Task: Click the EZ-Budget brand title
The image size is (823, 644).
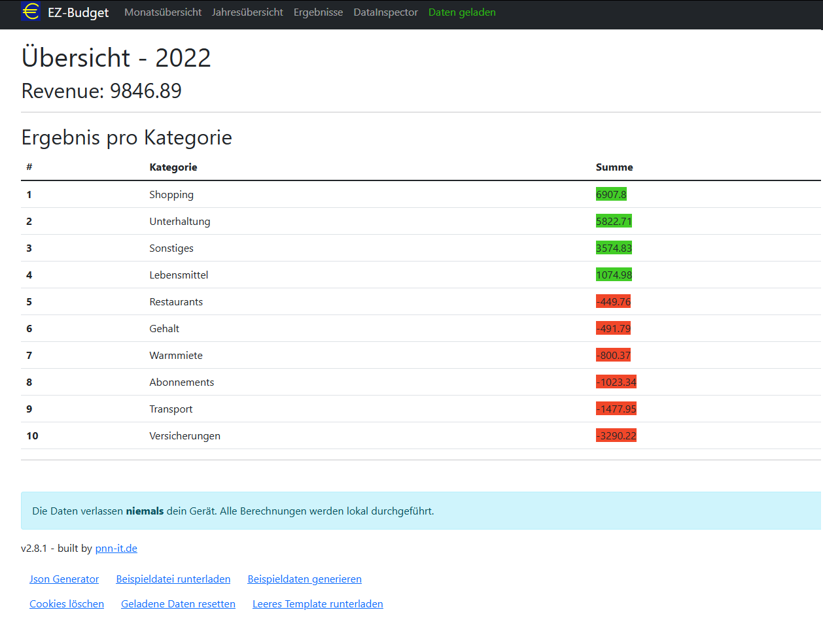Action: tap(78, 12)
